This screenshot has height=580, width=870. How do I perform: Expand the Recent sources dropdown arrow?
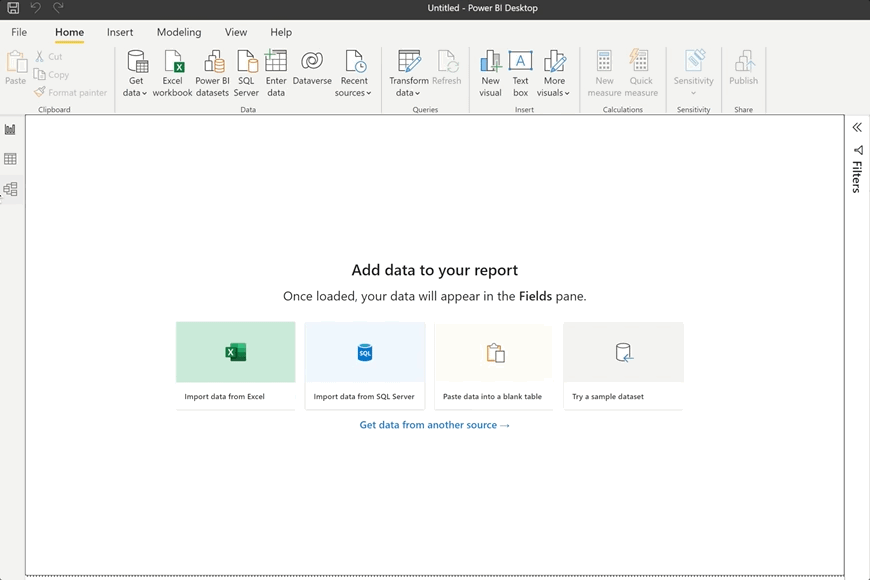pyautogui.click(x=368, y=93)
